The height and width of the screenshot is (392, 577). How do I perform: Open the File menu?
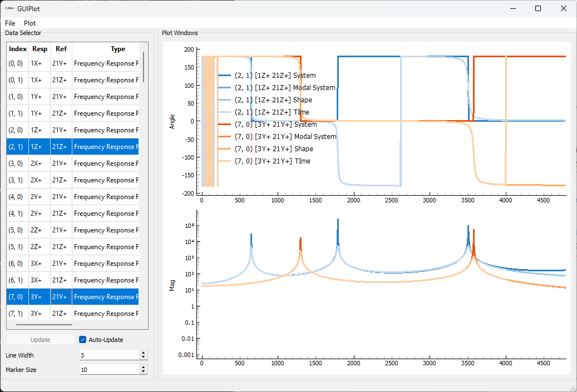tap(9, 23)
